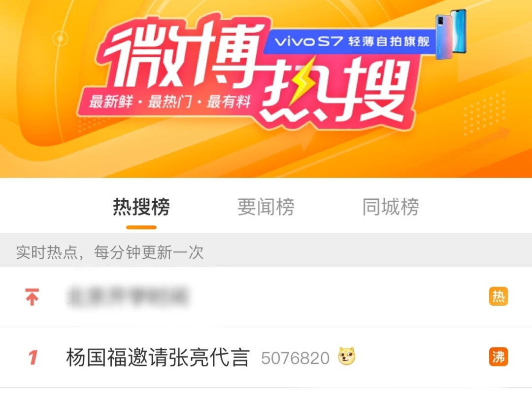Click the doge emoji beside 5076820
The image size is (532, 394).
[347, 357]
